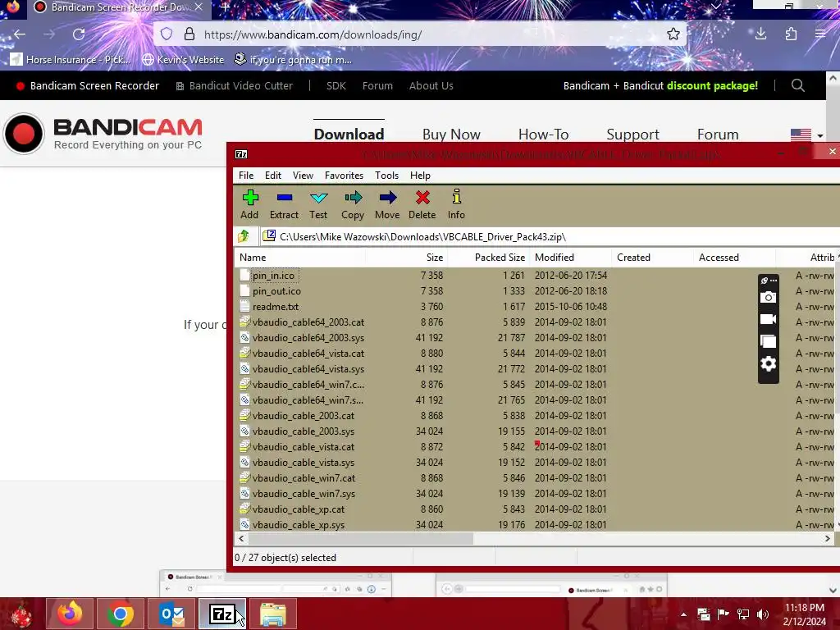Open the Buy Now page link
Image resolution: width=840 pixels, height=630 pixels.
(x=451, y=134)
